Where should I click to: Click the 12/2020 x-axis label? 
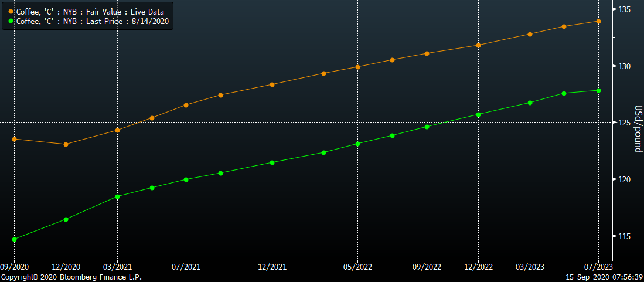click(x=66, y=267)
